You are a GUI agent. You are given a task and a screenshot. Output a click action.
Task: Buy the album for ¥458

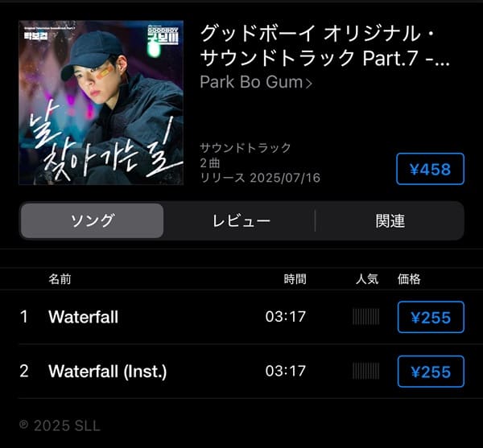[x=430, y=169]
